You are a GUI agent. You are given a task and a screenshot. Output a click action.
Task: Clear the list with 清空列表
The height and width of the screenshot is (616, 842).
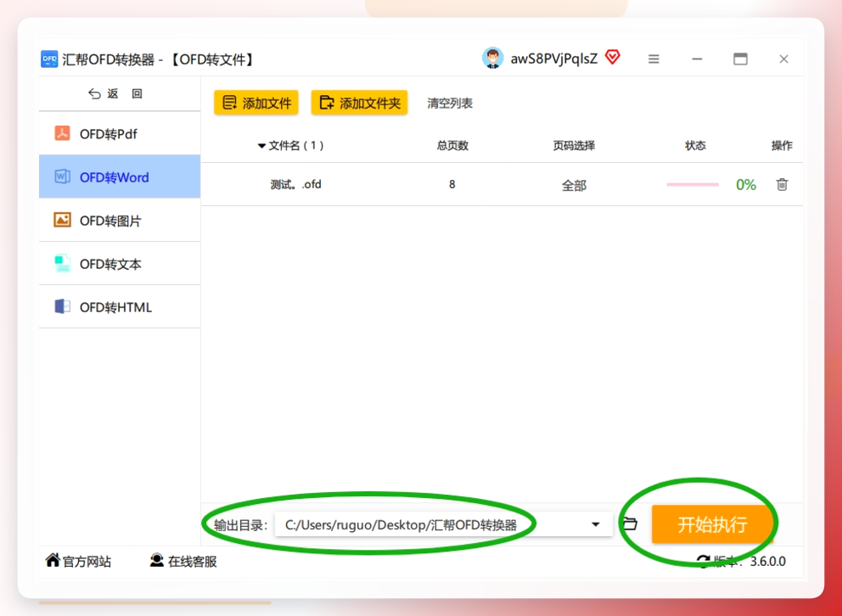pos(450,103)
